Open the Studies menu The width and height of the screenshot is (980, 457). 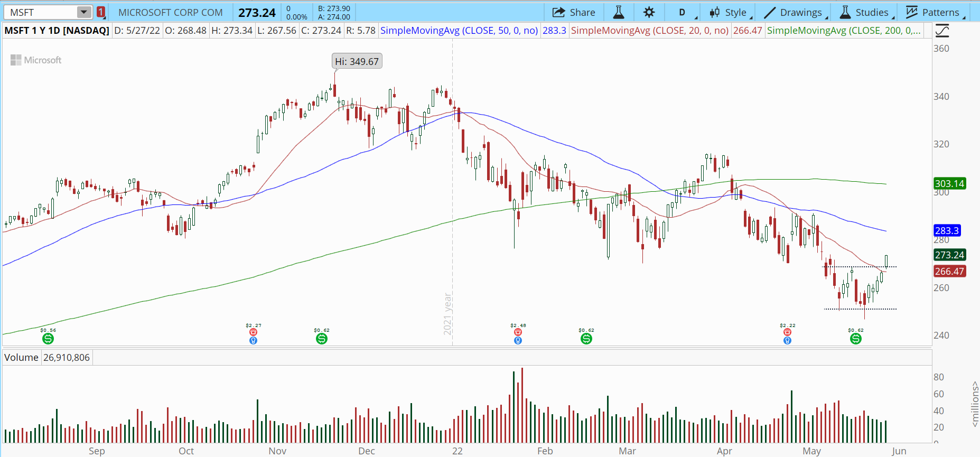867,12
